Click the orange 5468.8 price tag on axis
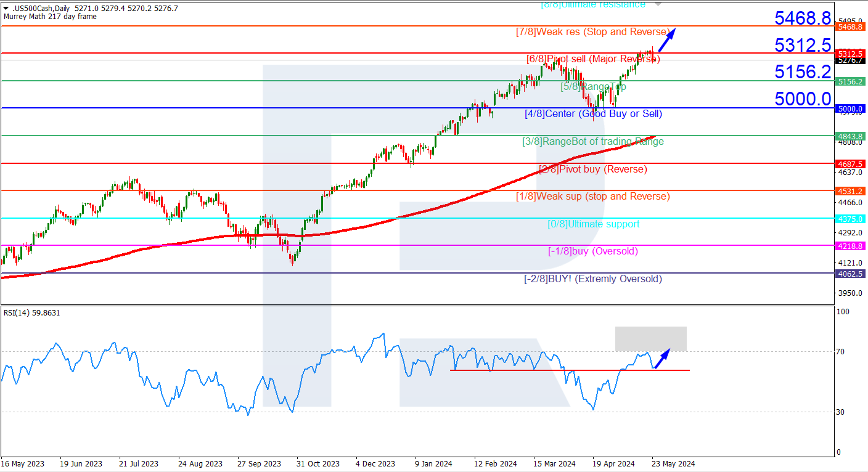This screenshot has height=472, width=868. 850,26
